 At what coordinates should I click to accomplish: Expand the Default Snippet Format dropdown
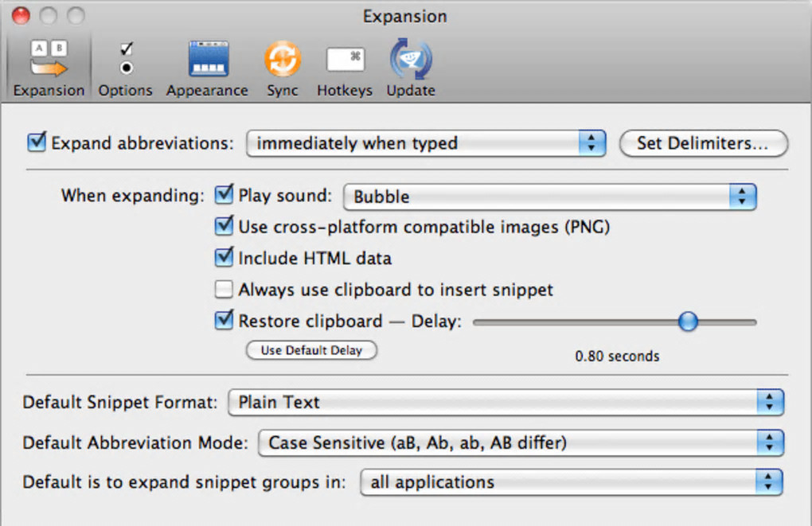click(x=506, y=402)
